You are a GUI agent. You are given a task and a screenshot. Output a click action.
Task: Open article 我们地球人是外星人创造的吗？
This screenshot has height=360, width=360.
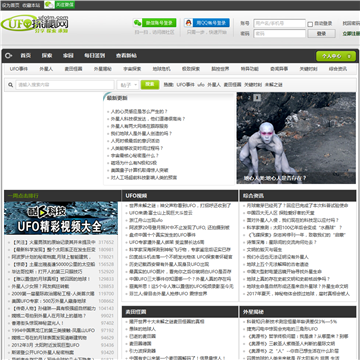pyautogui.click(x=141, y=134)
